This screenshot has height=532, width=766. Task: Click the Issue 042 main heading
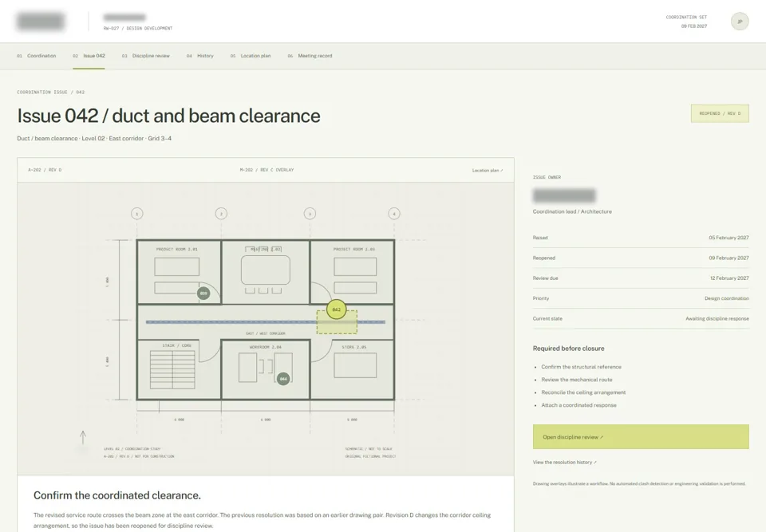(168, 116)
